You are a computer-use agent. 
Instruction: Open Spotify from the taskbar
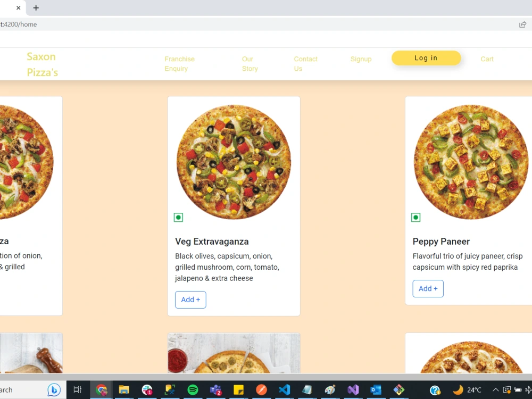[193, 390]
